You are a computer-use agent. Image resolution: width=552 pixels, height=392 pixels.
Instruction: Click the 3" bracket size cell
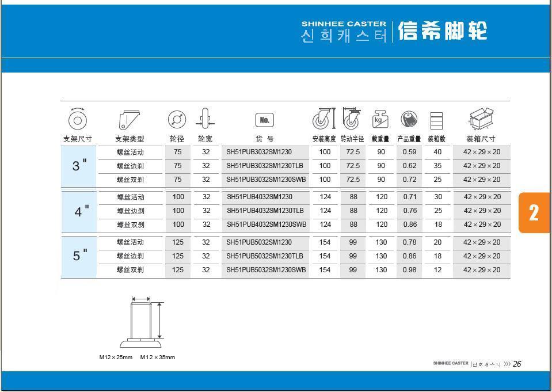tap(79, 166)
